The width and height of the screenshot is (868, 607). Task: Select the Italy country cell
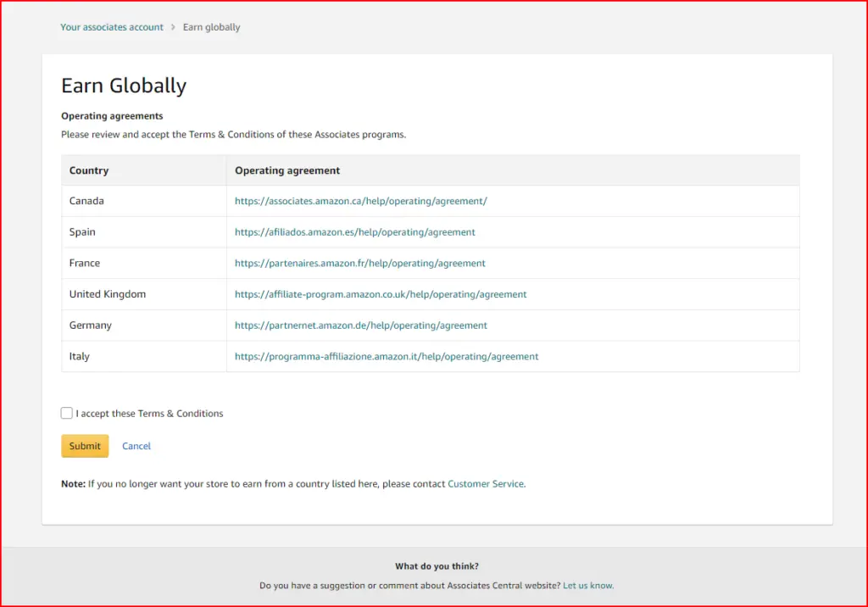(144, 356)
